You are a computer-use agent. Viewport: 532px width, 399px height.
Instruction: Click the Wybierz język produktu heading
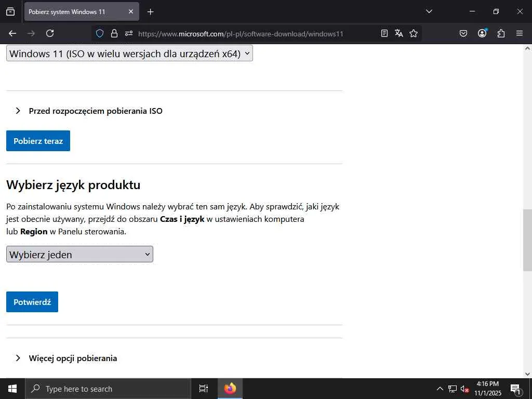pyautogui.click(x=73, y=185)
